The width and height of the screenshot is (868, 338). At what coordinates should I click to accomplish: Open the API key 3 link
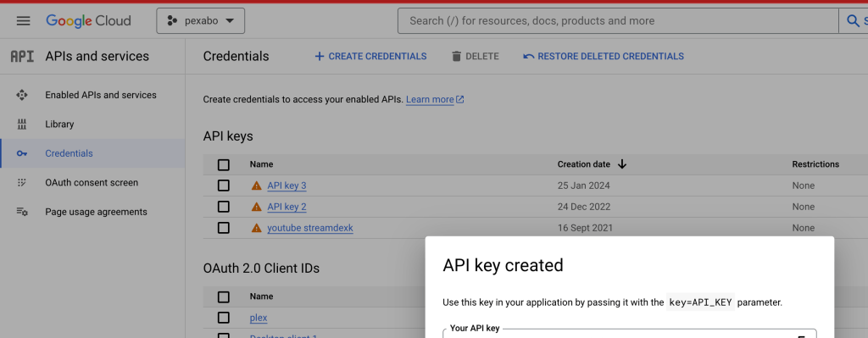point(287,186)
